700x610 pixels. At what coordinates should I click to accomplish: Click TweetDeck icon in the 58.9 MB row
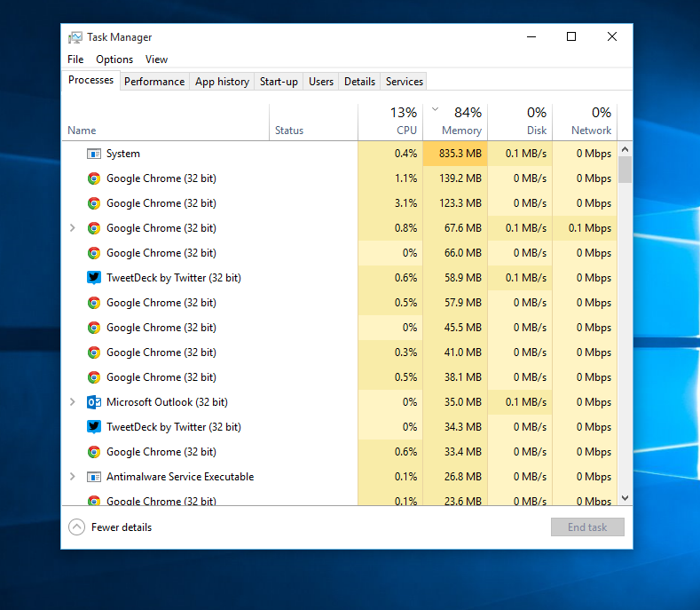(94, 278)
